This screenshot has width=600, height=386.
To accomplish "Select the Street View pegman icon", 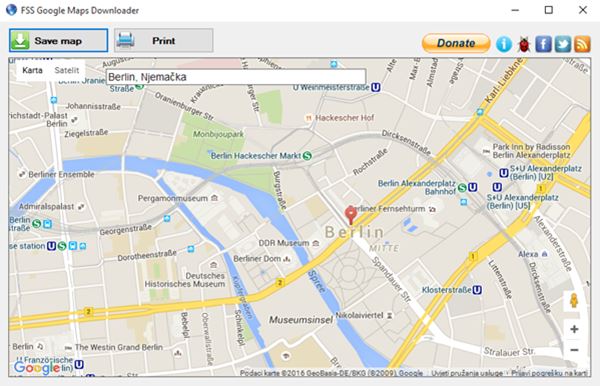I will pyautogui.click(x=574, y=301).
